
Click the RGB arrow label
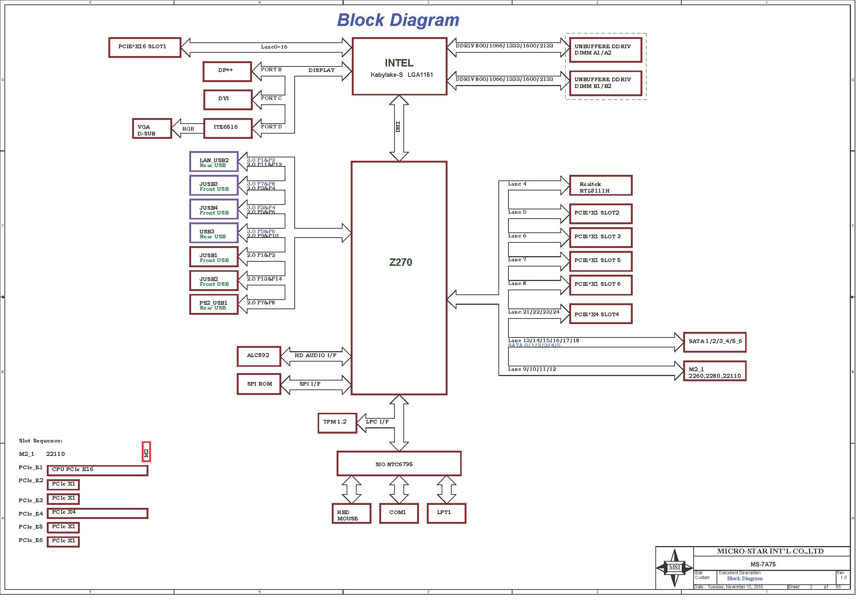coord(188,129)
